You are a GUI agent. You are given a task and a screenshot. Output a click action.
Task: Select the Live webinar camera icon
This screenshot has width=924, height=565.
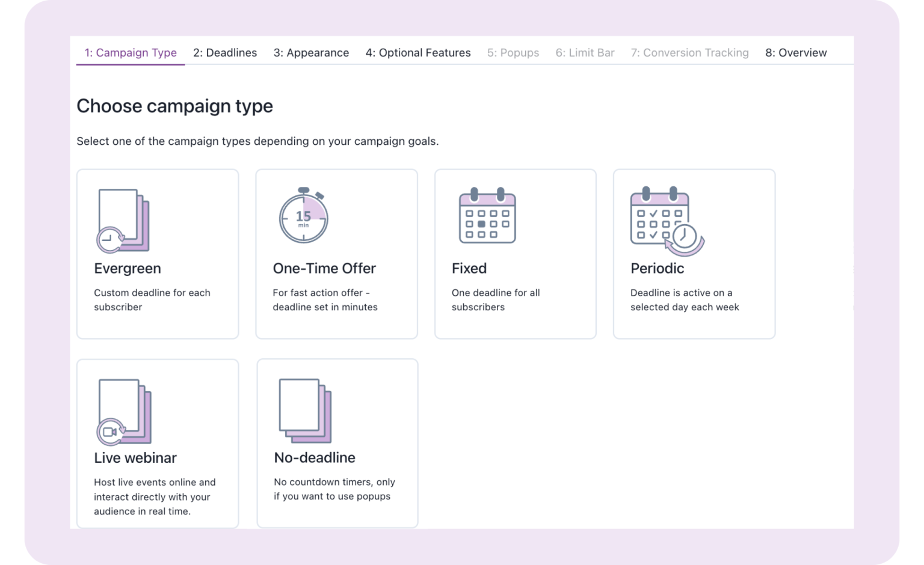tap(124, 412)
